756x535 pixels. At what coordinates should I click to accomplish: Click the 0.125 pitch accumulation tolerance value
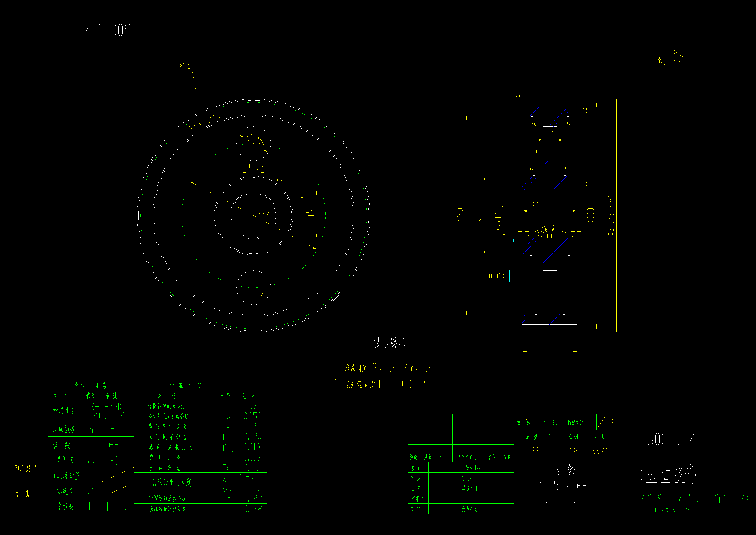(x=252, y=427)
